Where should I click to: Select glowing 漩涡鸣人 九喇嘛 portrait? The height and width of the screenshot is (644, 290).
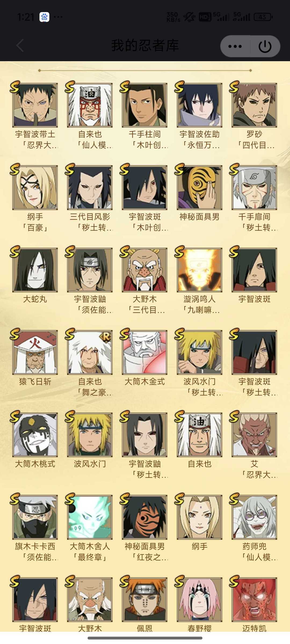200,270
